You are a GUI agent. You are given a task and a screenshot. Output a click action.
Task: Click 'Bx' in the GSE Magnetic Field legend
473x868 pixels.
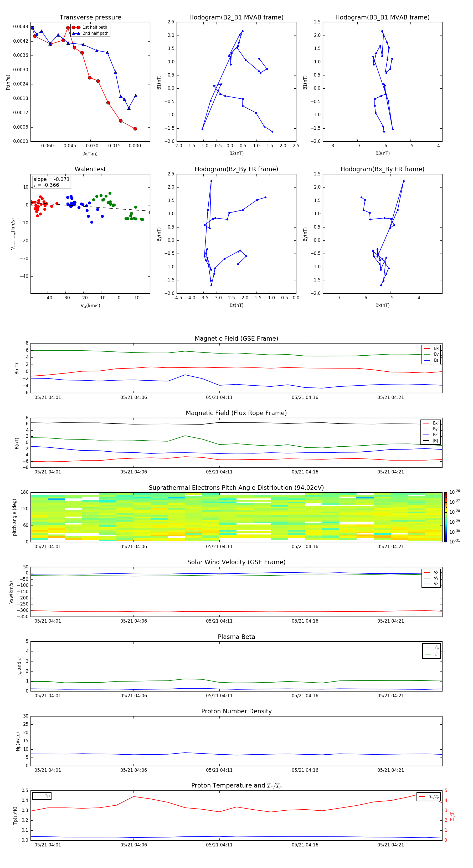pos(431,349)
